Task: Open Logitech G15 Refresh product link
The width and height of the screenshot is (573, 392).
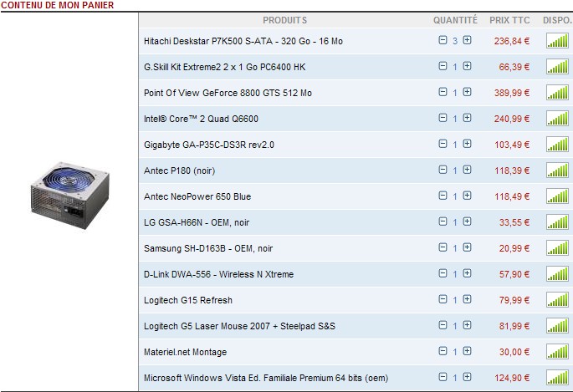Action: coord(188,300)
